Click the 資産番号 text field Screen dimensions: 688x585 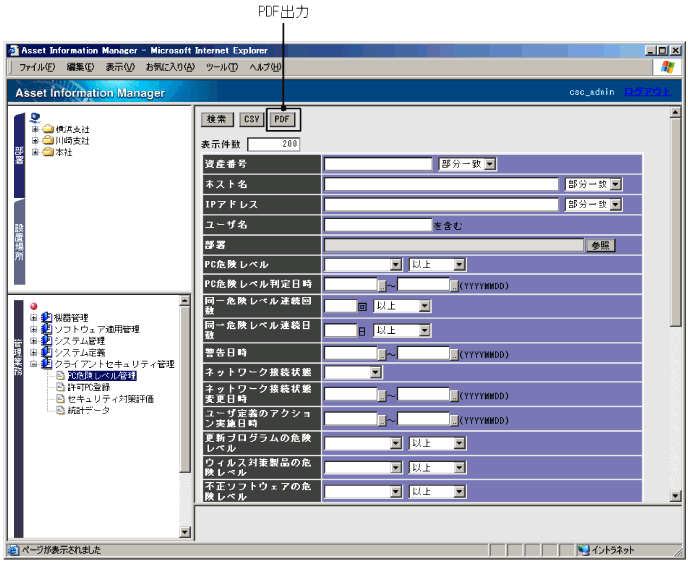(378, 164)
